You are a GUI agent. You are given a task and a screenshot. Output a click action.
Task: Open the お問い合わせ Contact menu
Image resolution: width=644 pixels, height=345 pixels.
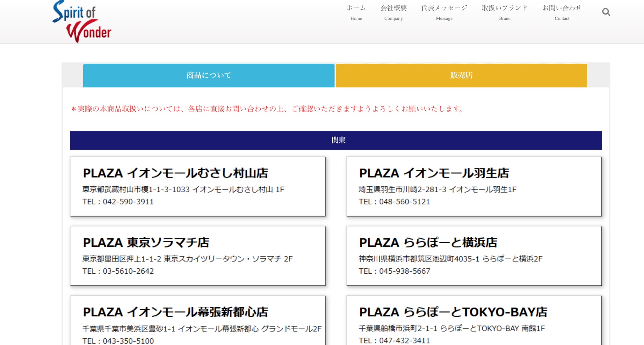pyautogui.click(x=562, y=13)
